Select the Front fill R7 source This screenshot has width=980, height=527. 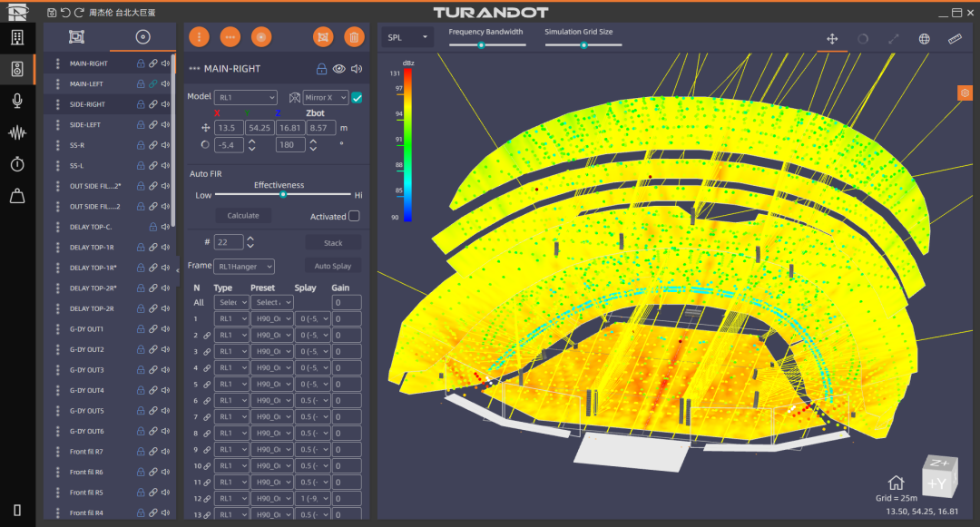(x=86, y=452)
